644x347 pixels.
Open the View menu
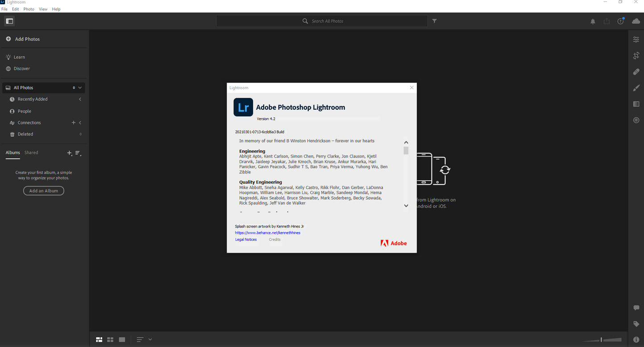[43, 9]
